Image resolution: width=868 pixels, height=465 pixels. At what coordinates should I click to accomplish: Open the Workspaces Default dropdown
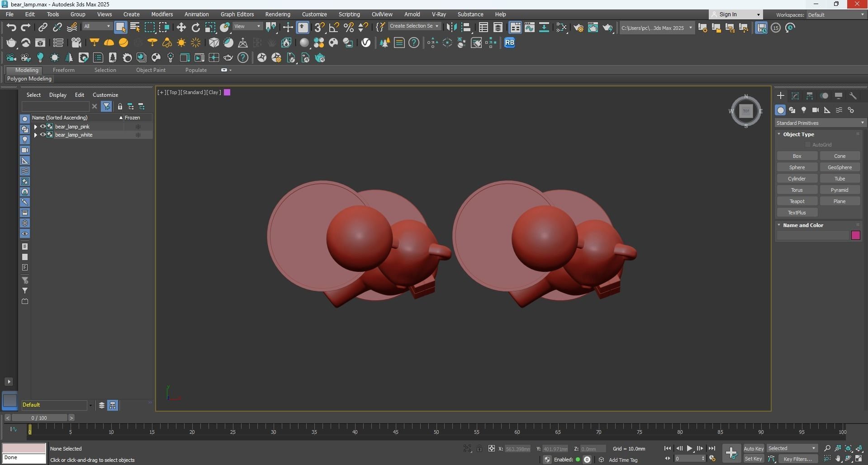(x=836, y=15)
